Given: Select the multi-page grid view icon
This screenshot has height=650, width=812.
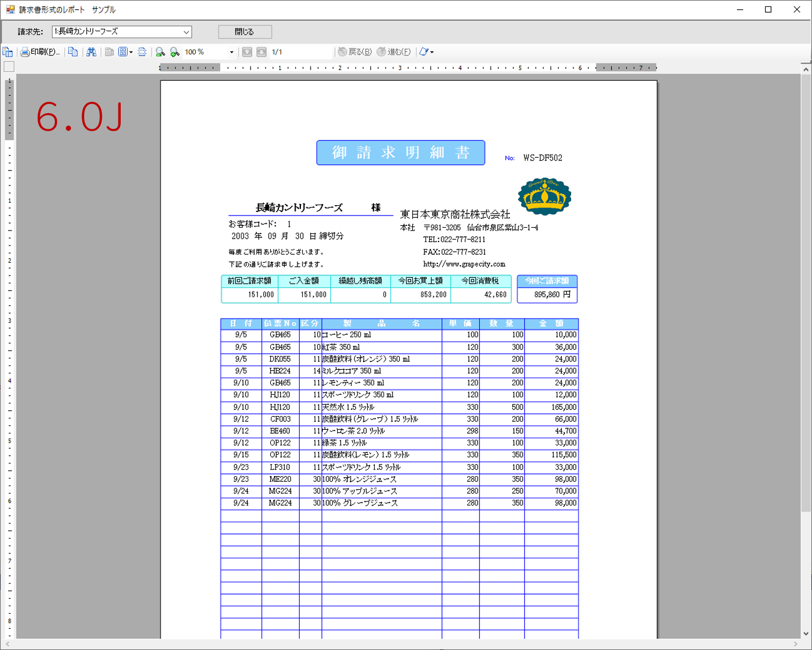Looking at the screenshot, I should tap(122, 52).
